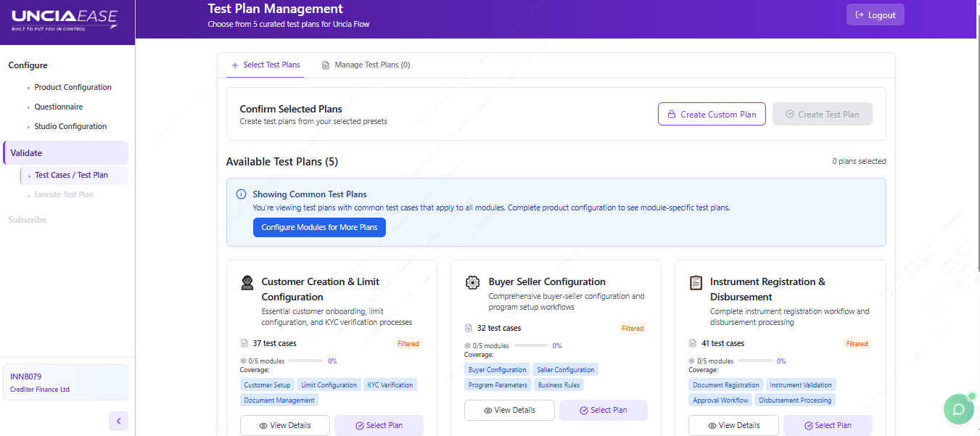Switch to the Manage Test Plans tab
Image resolution: width=980 pixels, height=436 pixels.
366,65
